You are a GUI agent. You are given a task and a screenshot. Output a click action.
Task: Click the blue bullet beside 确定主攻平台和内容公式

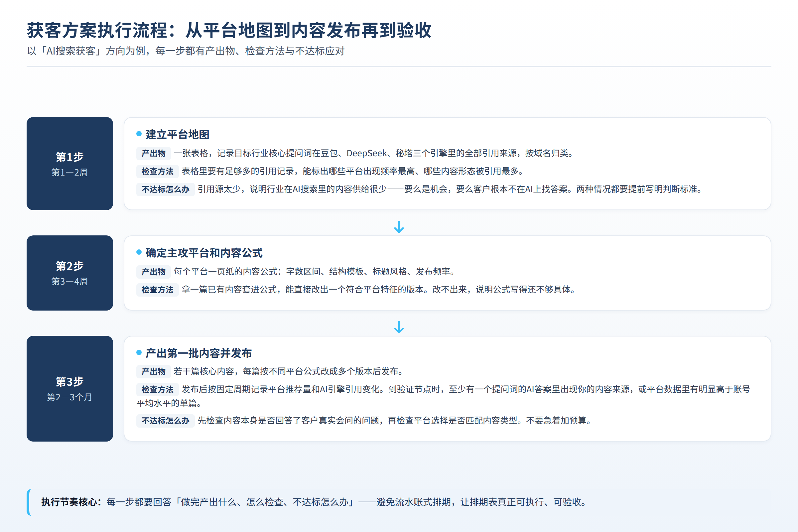(x=139, y=252)
